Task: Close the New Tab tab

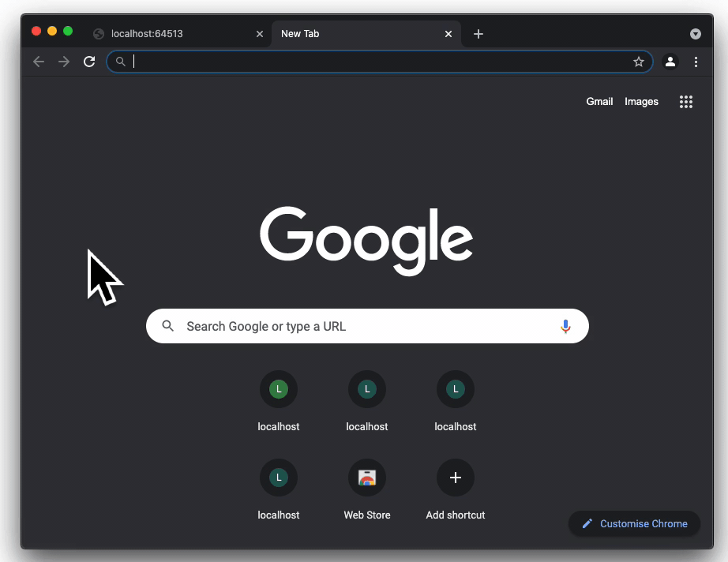Action: click(448, 34)
